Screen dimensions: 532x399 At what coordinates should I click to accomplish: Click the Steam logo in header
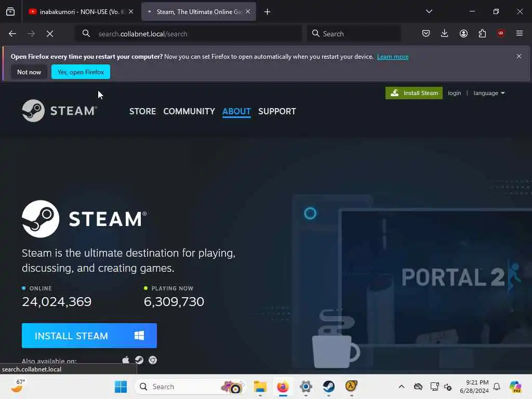tap(59, 111)
